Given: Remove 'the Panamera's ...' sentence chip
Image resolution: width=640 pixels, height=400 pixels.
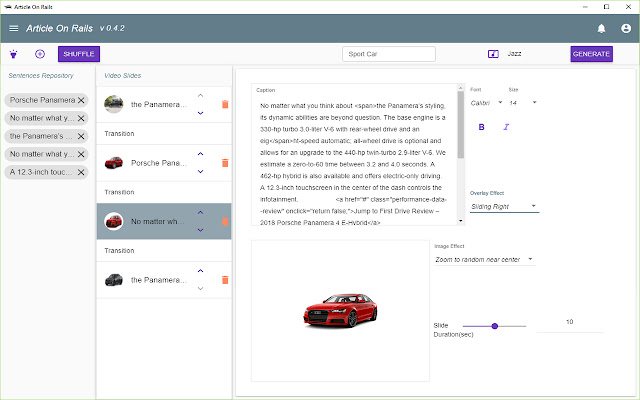Looking at the screenshot, I should click(x=81, y=136).
